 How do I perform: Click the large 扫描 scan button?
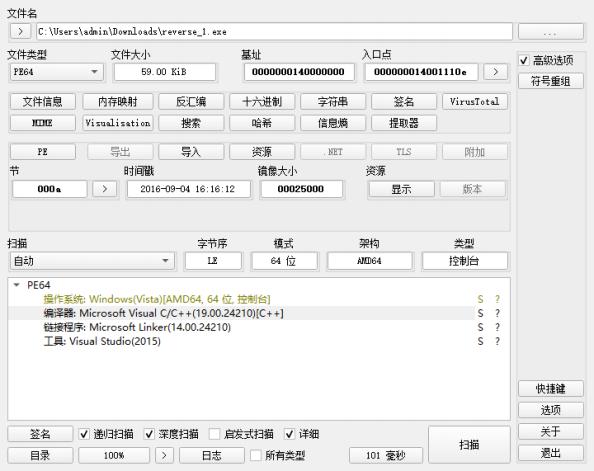[x=469, y=444]
